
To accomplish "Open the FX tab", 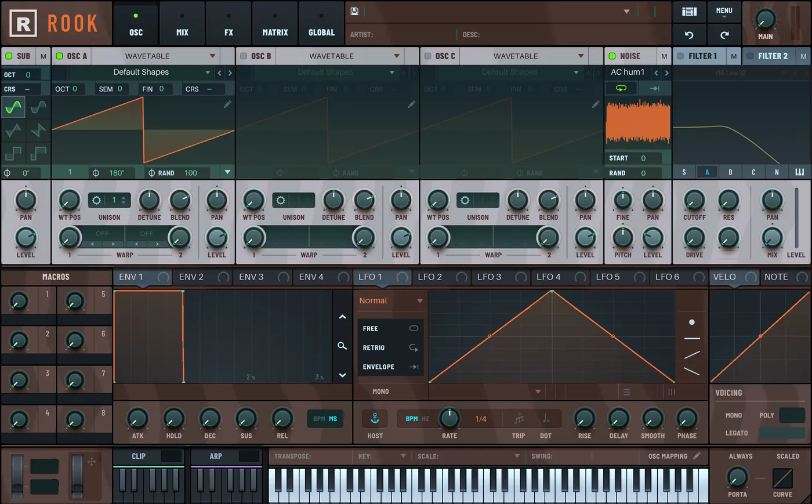I will click(229, 24).
